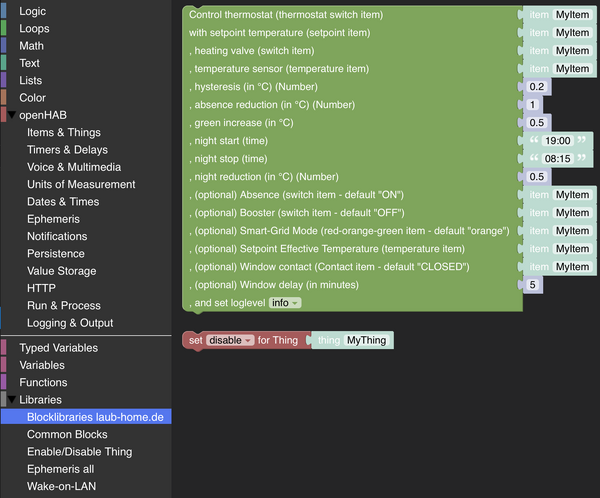Select the Math category in toolbox
This screenshot has height=498, width=600.
coord(31,46)
